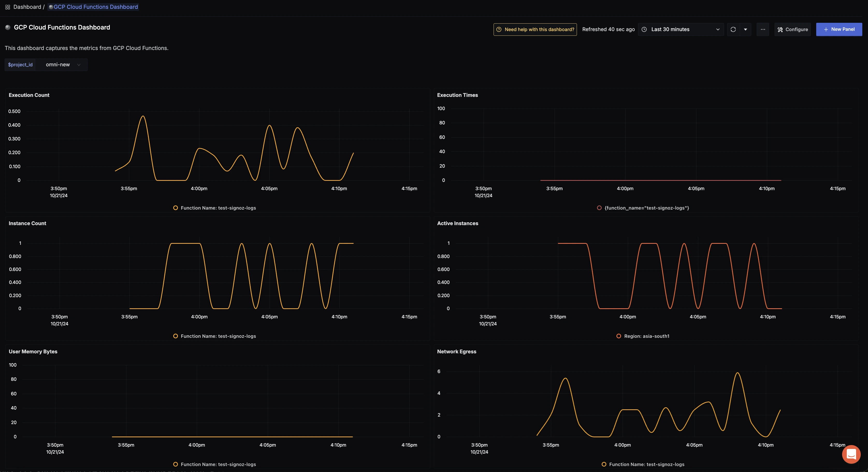This screenshot has width=868, height=472.
Task: Click the Configure button
Action: [x=793, y=30]
